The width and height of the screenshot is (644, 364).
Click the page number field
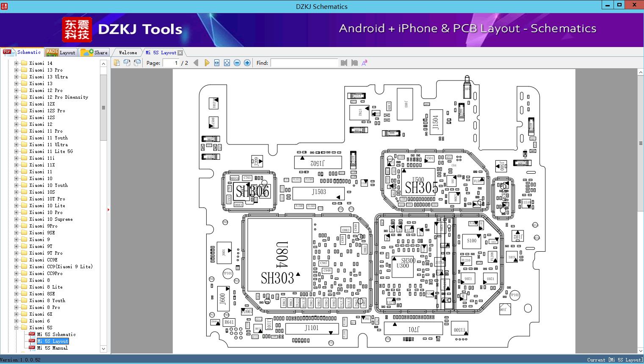tap(171, 63)
